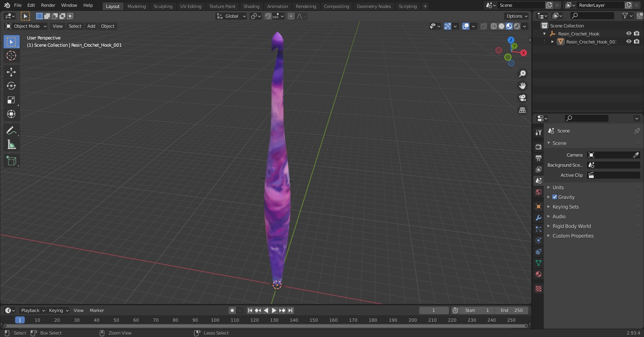Screen dimensions: 644x337
Task: Open the Render properties tab
Action: (x=539, y=147)
